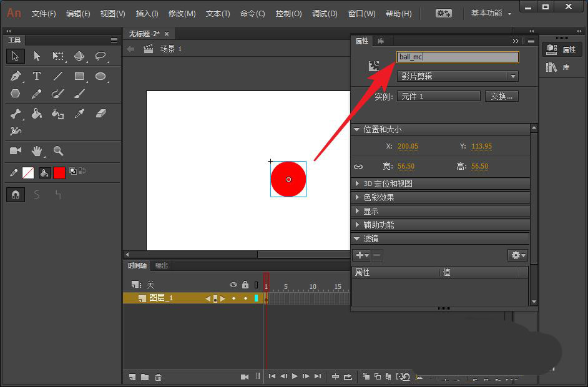Toggle onion skin in timeline
Image resolution: width=588 pixels, height=387 pixels.
(366, 376)
